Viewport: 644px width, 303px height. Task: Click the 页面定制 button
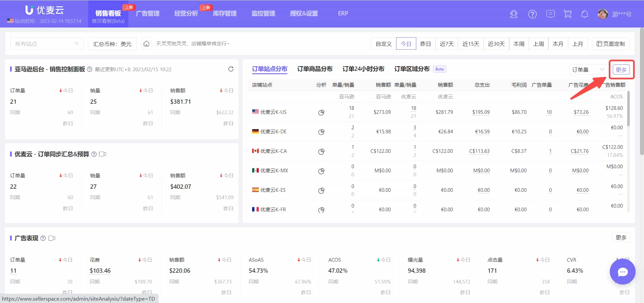tap(611, 44)
